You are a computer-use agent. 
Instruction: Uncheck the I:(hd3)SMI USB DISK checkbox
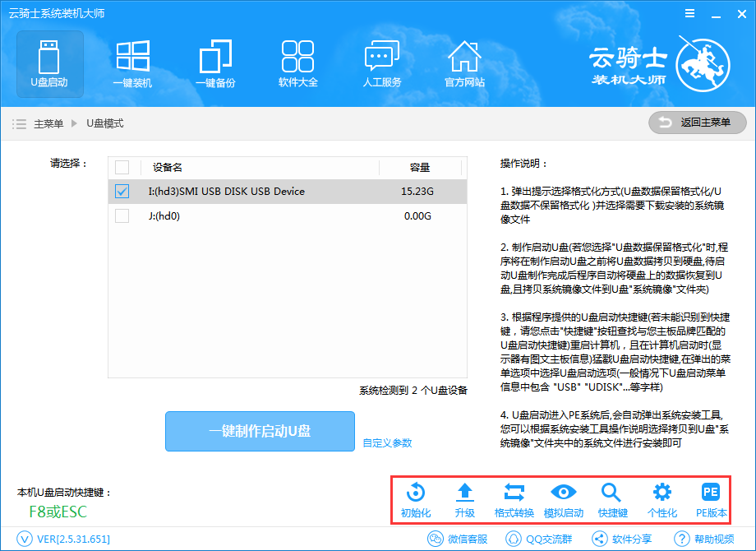[x=122, y=192]
